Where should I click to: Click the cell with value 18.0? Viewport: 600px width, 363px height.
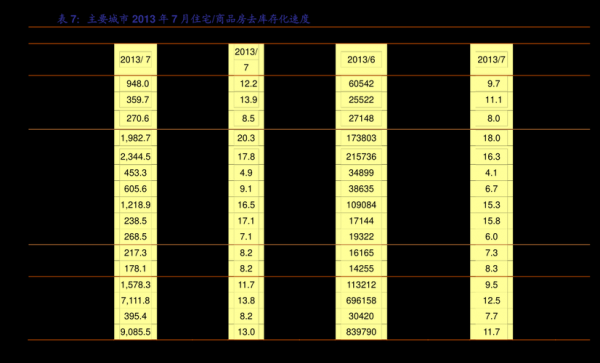(x=491, y=138)
